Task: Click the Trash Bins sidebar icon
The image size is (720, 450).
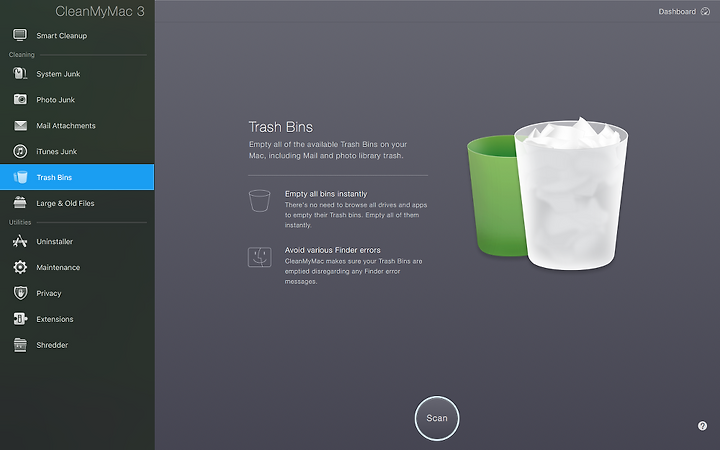Action: (x=20, y=177)
